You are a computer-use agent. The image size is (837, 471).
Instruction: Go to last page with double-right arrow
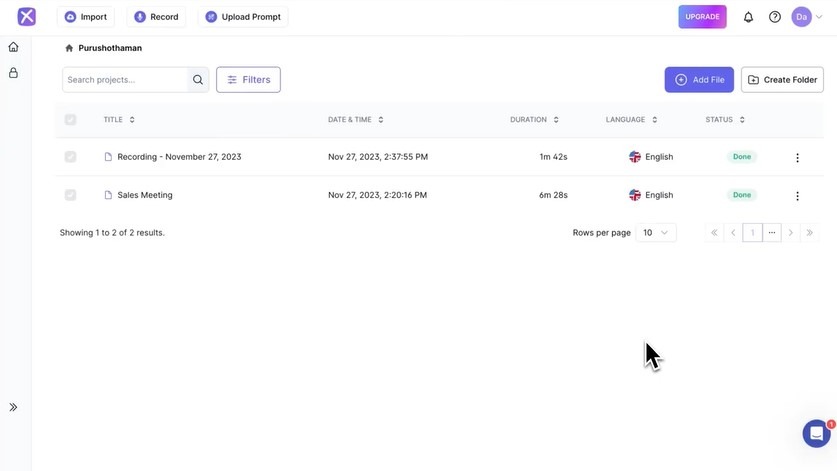(x=810, y=233)
